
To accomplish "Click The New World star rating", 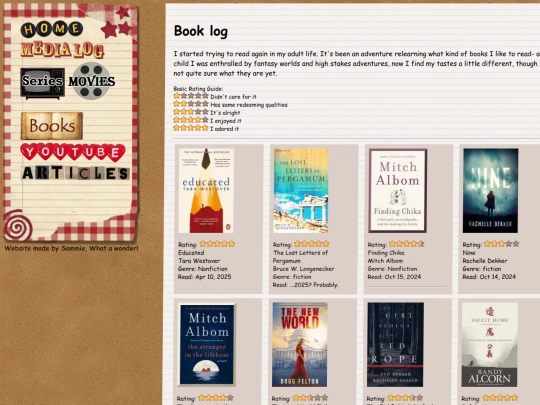I will tap(310, 398).
